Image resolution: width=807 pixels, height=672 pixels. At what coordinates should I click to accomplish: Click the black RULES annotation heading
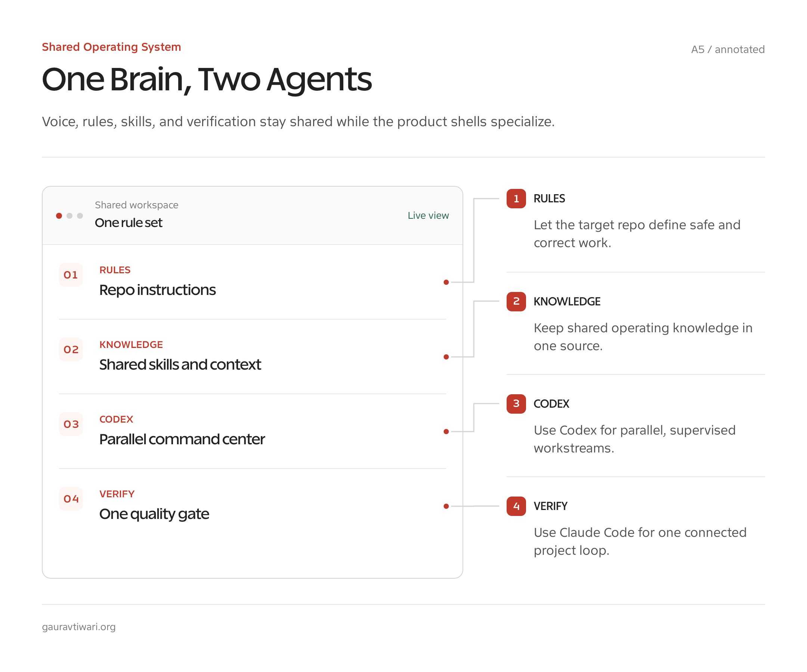[x=549, y=199]
